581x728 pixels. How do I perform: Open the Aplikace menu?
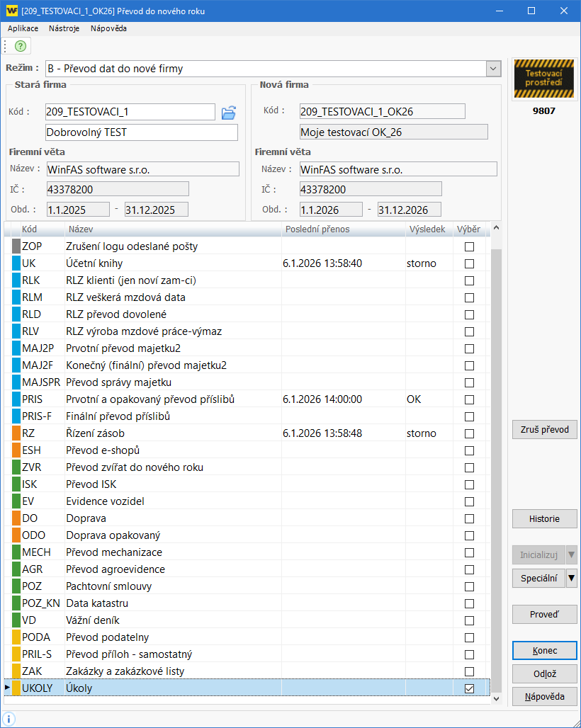(x=23, y=28)
